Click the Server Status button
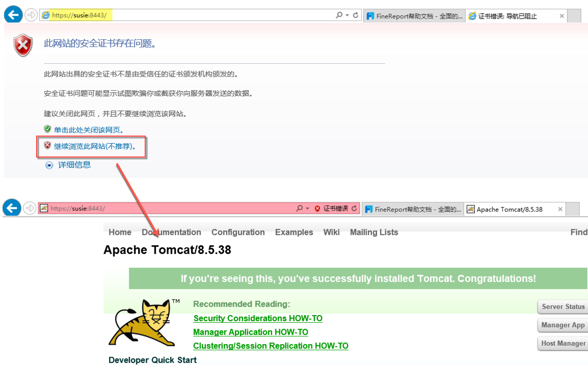This screenshot has width=588, height=365. 563,306
